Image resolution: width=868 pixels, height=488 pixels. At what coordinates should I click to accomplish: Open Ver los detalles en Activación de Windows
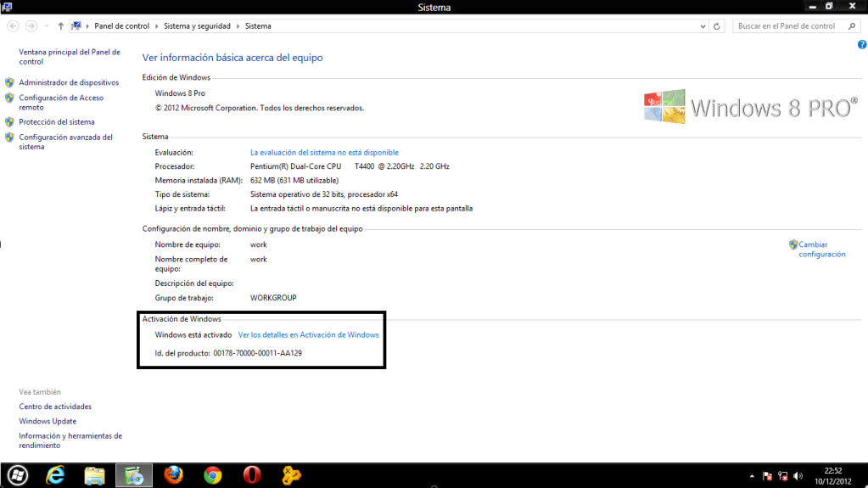[x=308, y=334]
